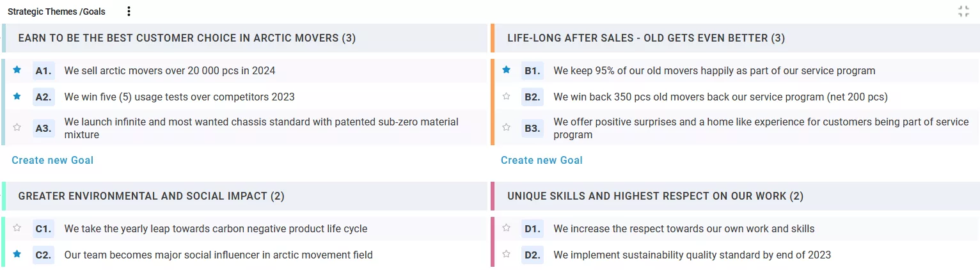Expand Greater Environmental And Social Impact header

tap(151, 196)
